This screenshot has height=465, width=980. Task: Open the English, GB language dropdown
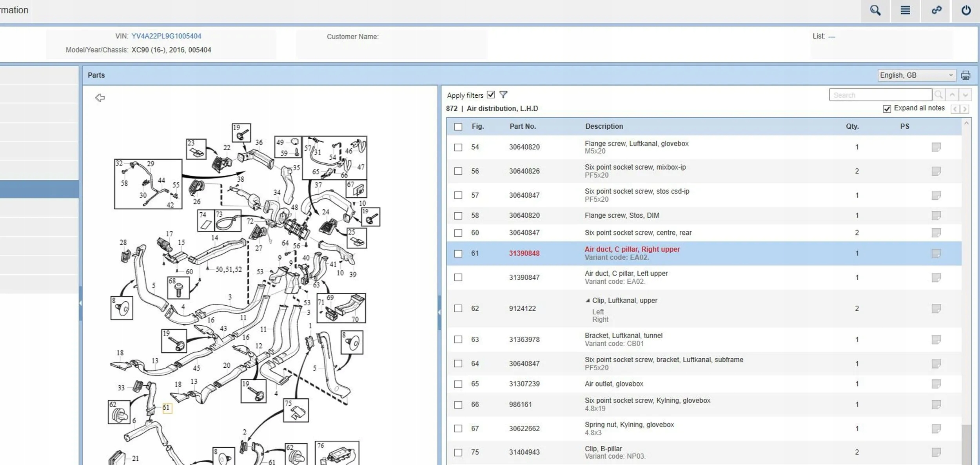pyautogui.click(x=916, y=75)
